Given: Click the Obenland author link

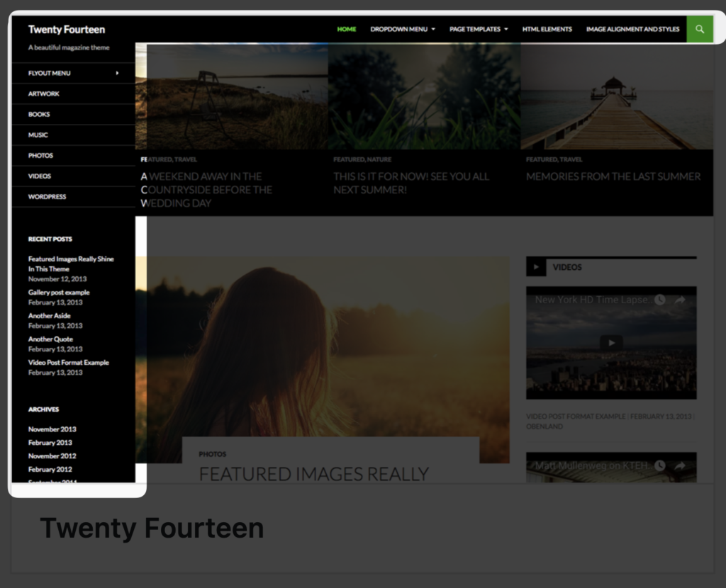Looking at the screenshot, I should click(x=544, y=426).
